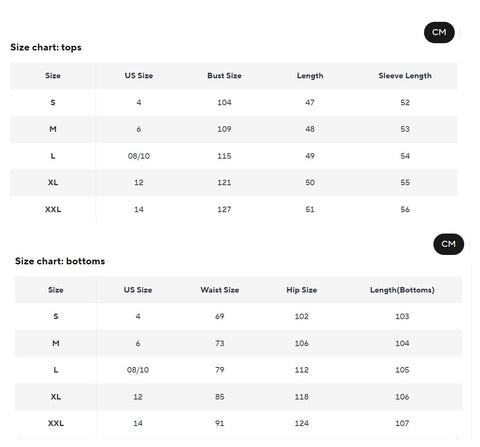
Task: Click the Length(Bottoms) column header
Action: 402,290
